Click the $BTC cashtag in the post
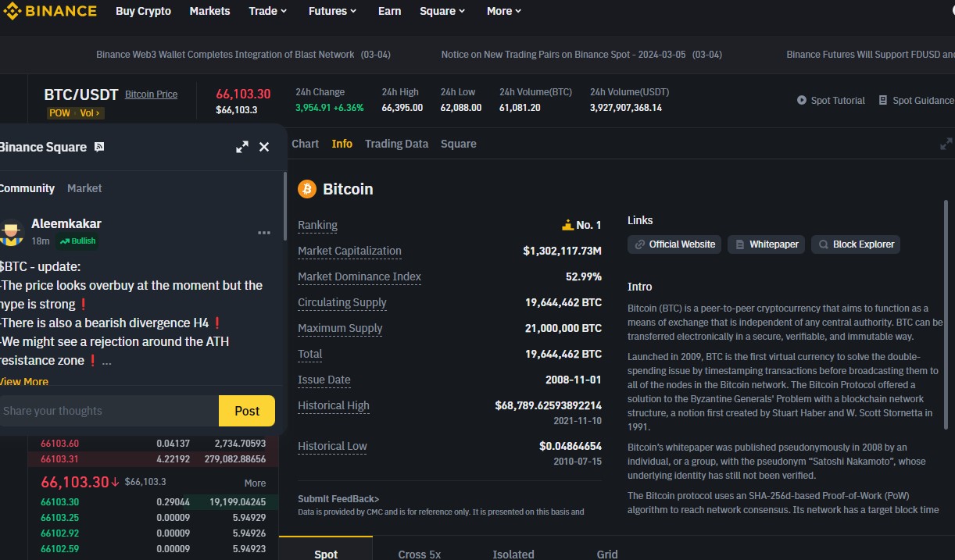The height and width of the screenshot is (560, 955). [x=15, y=266]
